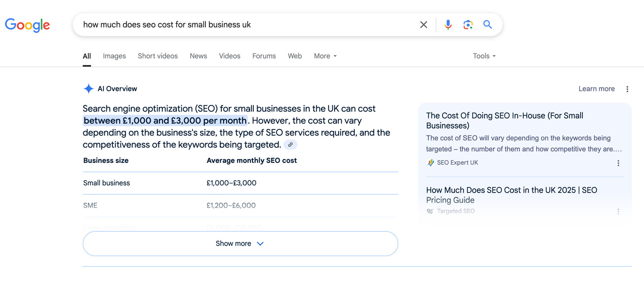Viewport: 644px width, 282px height.
Task: Click the AI Overview sparkle icon
Action: 88,89
